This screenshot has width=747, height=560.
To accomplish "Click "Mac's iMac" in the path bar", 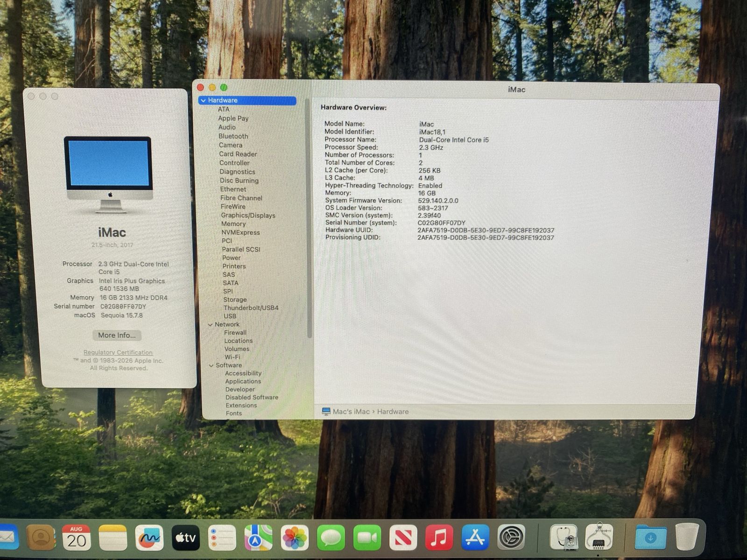I will pyautogui.click(x=351, y=412).
